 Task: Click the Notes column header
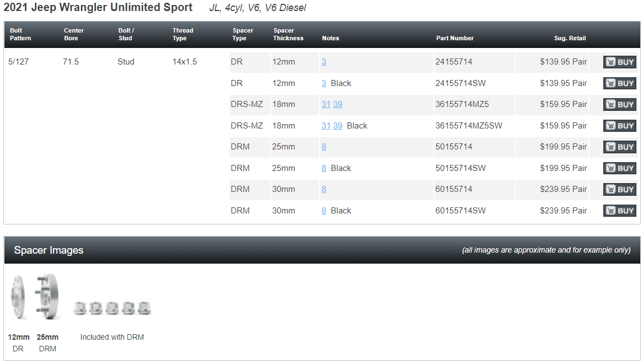point(331,38)
